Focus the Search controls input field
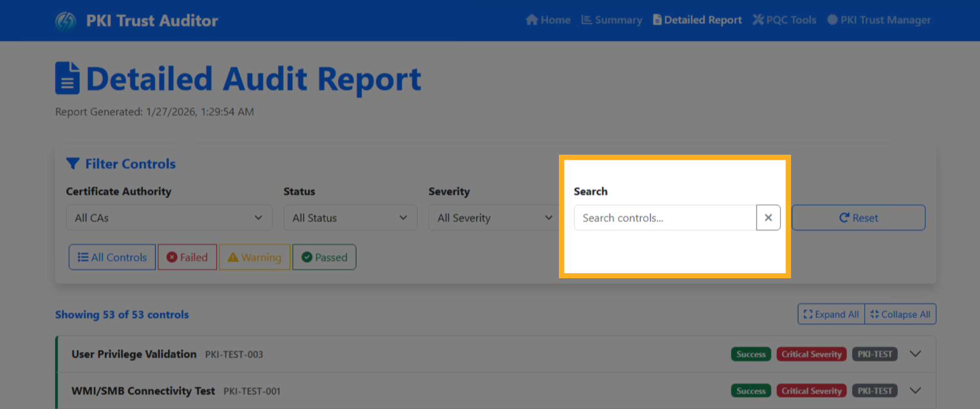Viewport: 980px width, 409px height. 665,218
